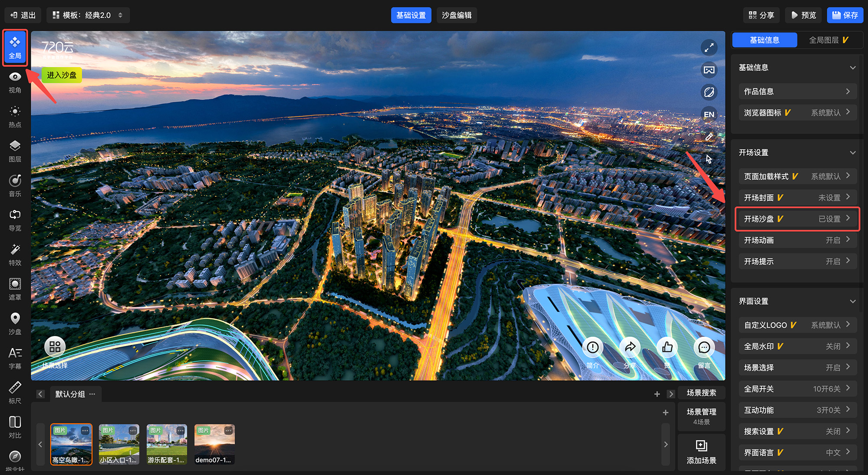Click the 留言 comment bubble icon
Image resolution: width=868 pixels, height=475 pixels.
pos(704,347)
